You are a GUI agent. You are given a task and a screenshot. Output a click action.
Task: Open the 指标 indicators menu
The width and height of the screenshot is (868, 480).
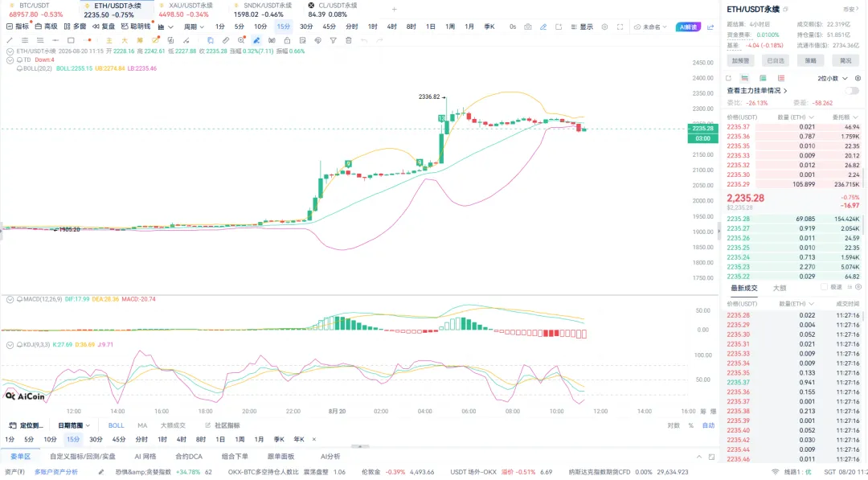click(18, 27)
